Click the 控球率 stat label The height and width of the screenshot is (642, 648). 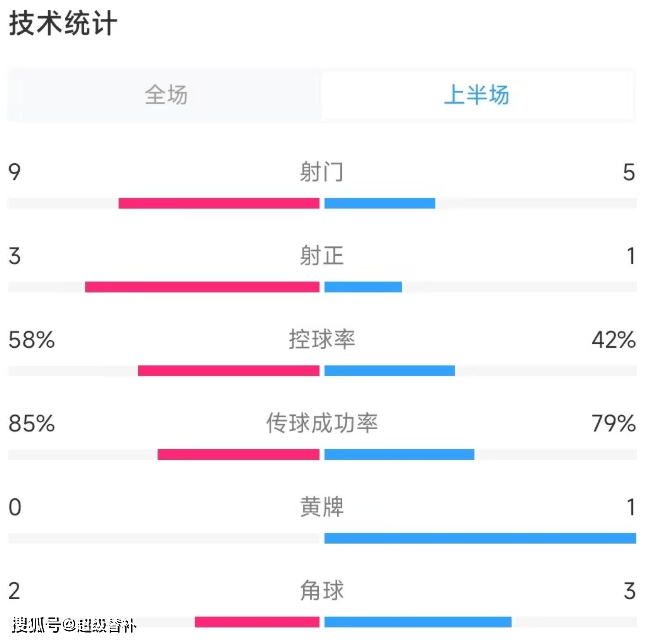tap(322, 339)
